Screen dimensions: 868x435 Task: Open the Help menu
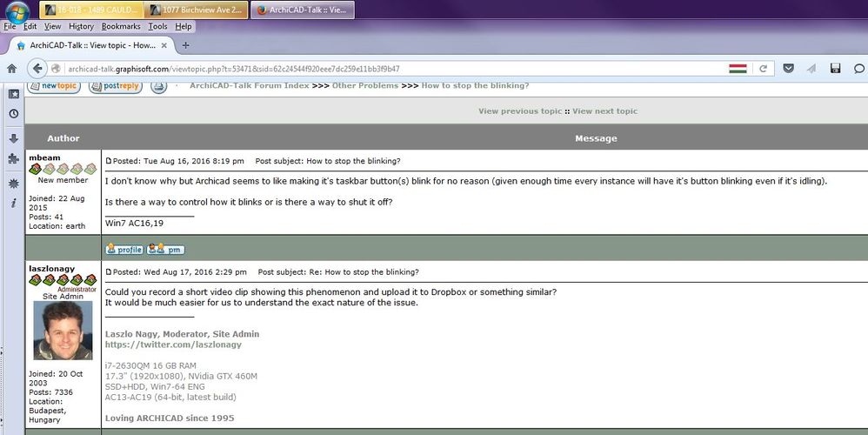[184, 26]
